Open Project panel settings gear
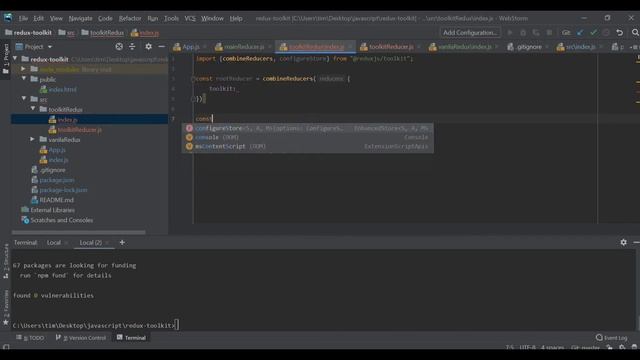Screen dimensions: 640x360 click(x=148, y=47)
